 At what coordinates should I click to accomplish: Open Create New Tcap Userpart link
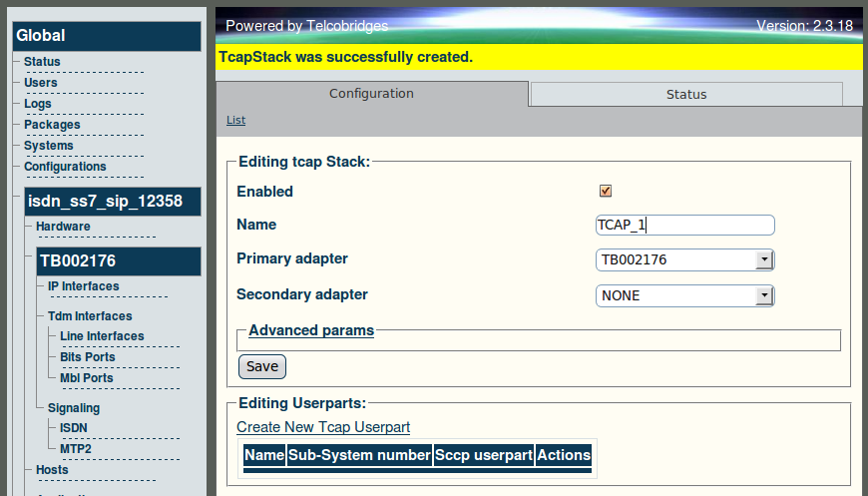(323, 427)
